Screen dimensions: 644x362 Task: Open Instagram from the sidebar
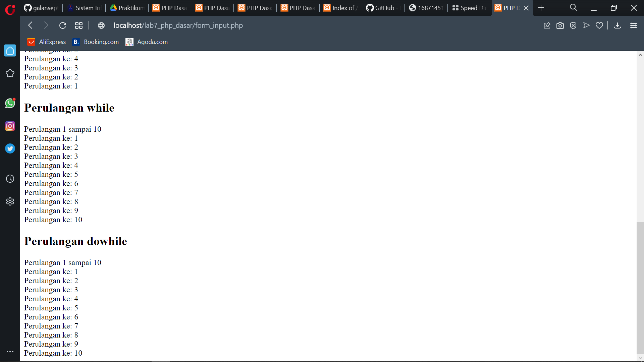click(10, 126)
